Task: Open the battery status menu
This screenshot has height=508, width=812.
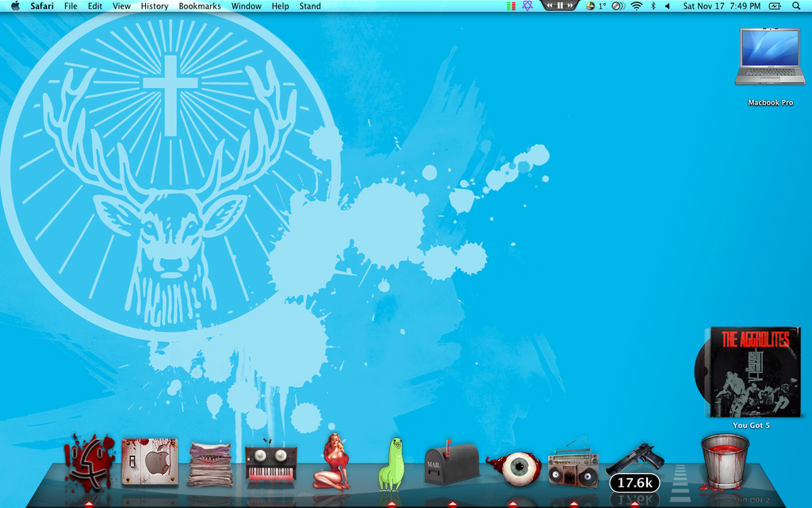Action: [x=775, y=6]
